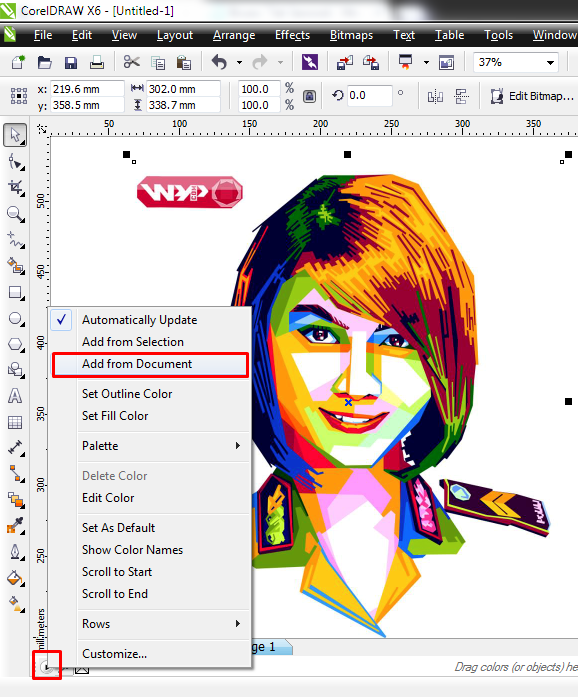Click the Print icon
Screen dimensions: 578x697
coord(96,62)
